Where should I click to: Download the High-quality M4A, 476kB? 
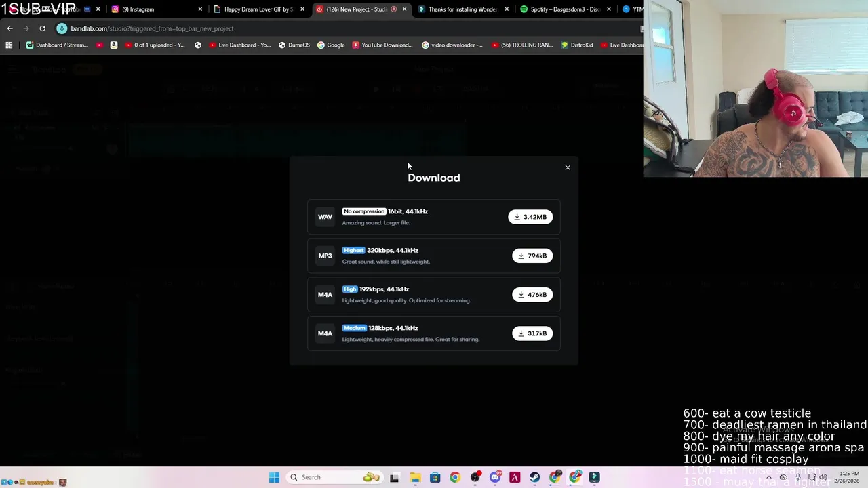532,294
